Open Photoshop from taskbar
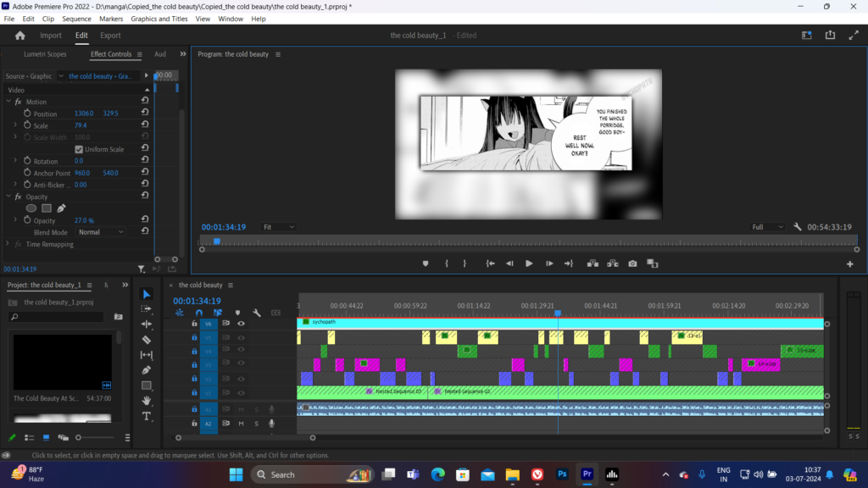 click(562, 474)
